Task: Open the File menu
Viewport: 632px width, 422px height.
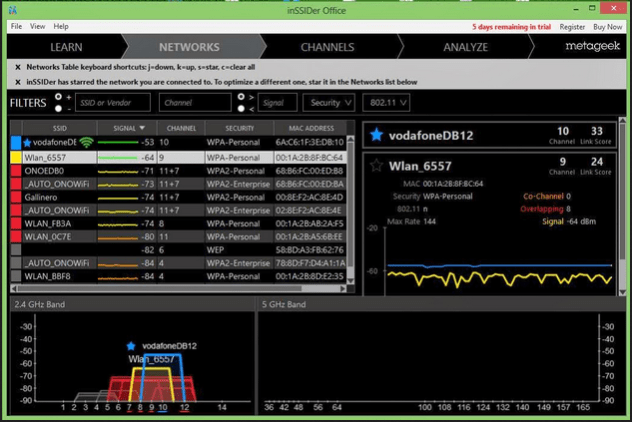Action: 17,26
